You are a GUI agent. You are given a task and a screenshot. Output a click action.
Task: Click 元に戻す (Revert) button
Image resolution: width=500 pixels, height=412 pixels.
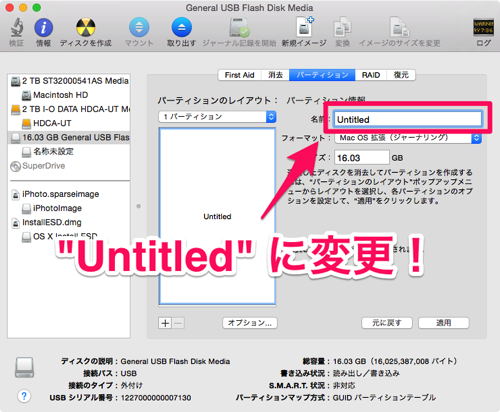[387, 323]
